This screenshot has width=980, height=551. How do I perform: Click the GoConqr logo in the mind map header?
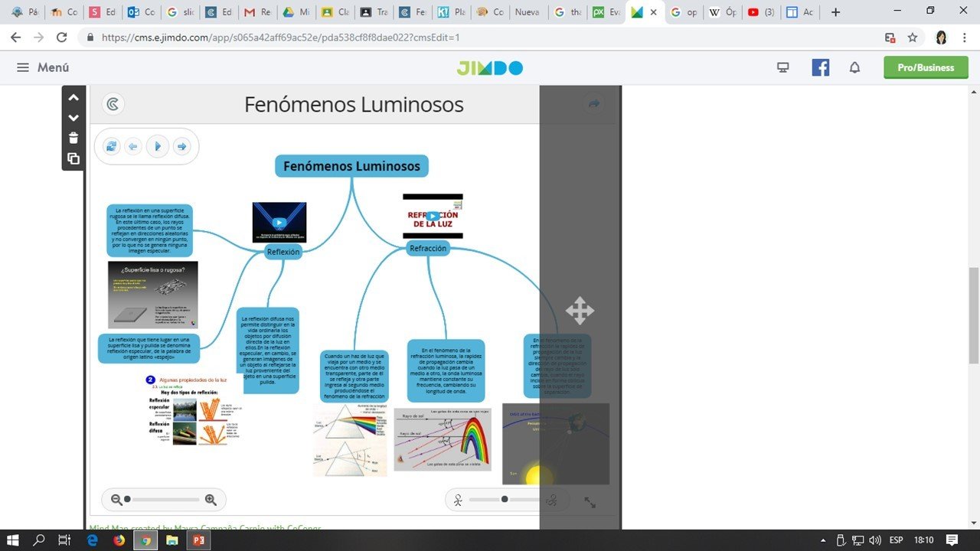click(x=113, y=104)
